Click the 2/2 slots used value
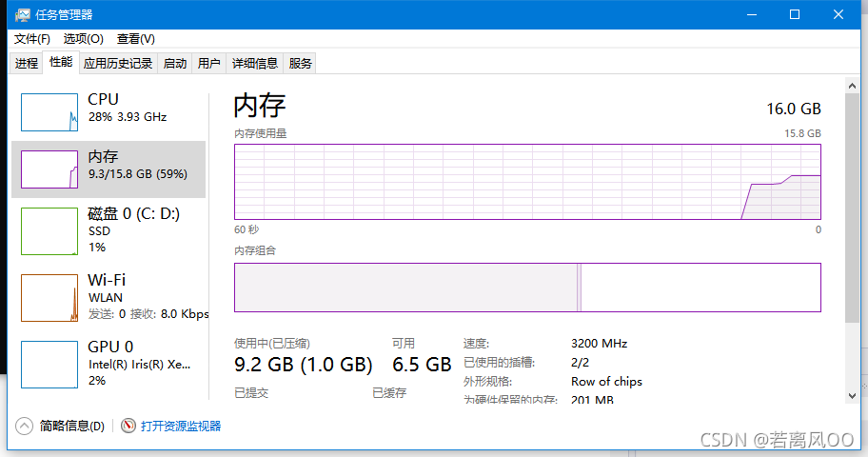 581,363
